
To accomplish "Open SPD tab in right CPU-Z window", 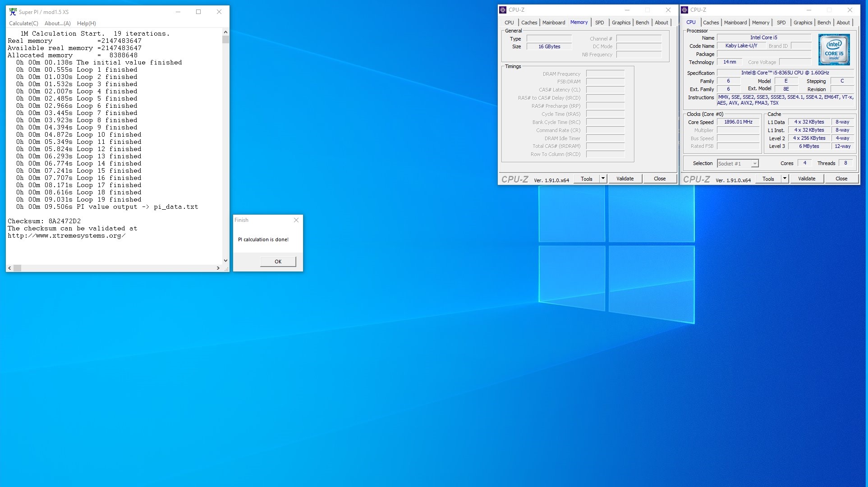I will (781, 23).
